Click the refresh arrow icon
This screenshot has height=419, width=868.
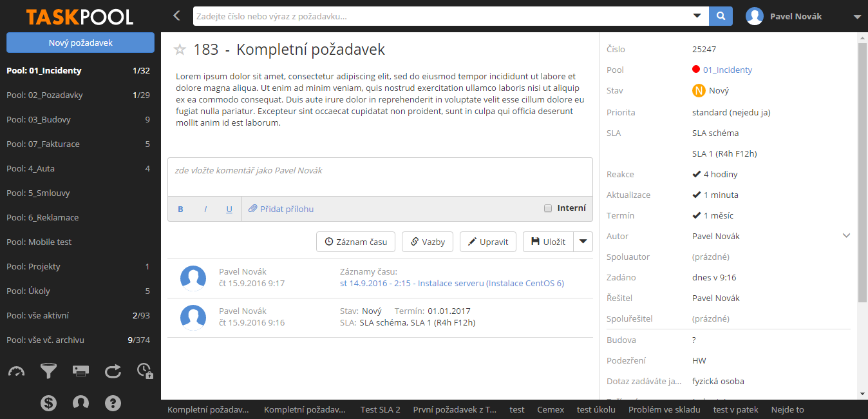point(113,371)
